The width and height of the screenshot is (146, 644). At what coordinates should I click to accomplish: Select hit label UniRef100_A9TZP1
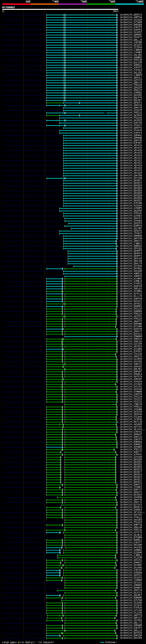131,316
